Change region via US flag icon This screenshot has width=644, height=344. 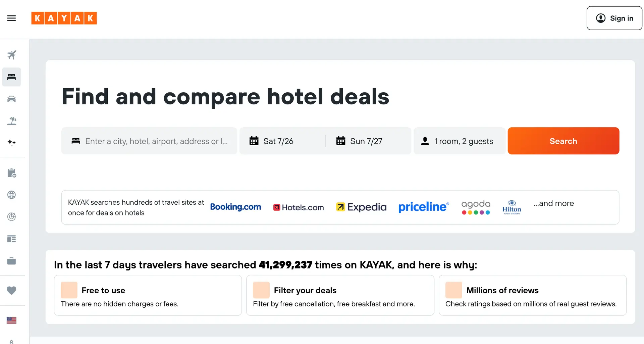[x=11, y=320]
